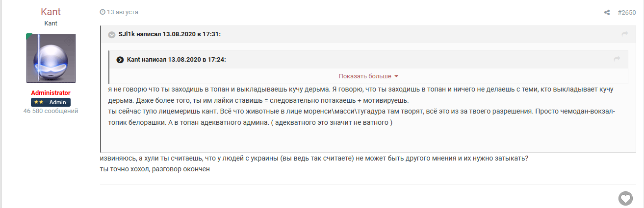Like the post with the heart icon
644x208 pixels.
point(625,198)
